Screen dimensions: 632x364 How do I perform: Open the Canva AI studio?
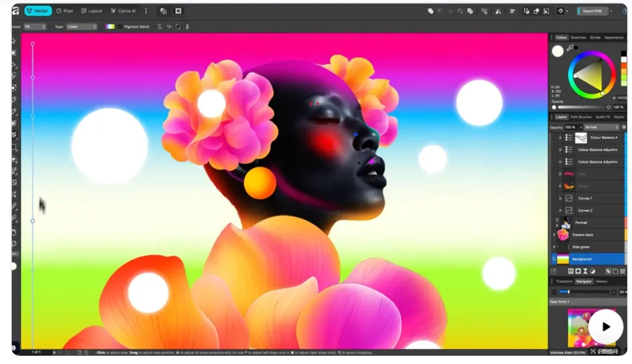[x=123, y=11]
